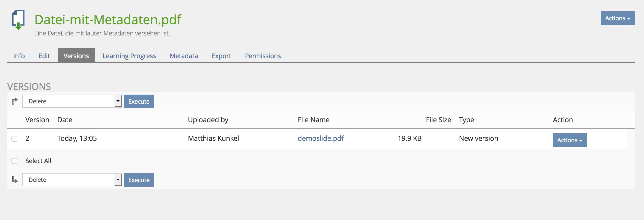Viewport: 644px width, 220px height.
Task: Select the Versions tab
Action: 76,56
